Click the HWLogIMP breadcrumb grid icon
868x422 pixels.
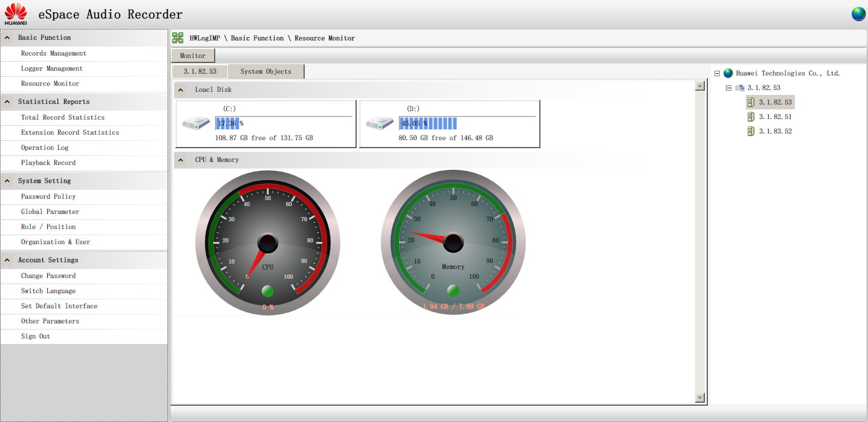tap(178, 38)
